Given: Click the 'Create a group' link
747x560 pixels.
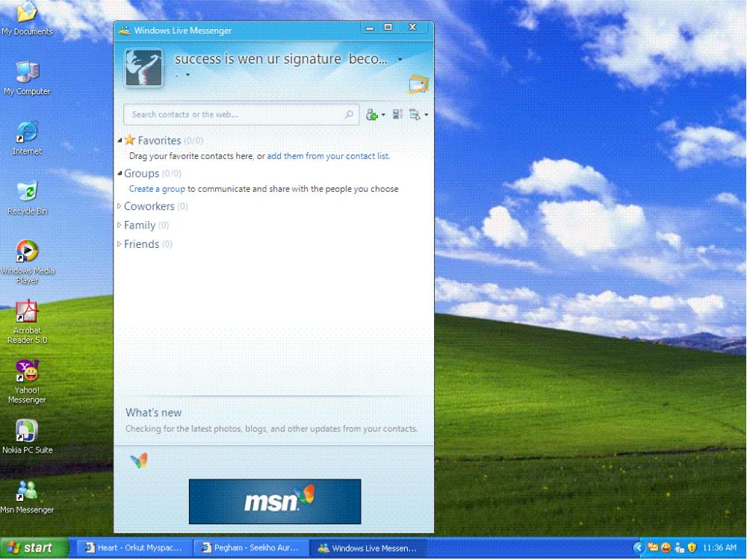Looking at the screenshot, I should point(157,189).
